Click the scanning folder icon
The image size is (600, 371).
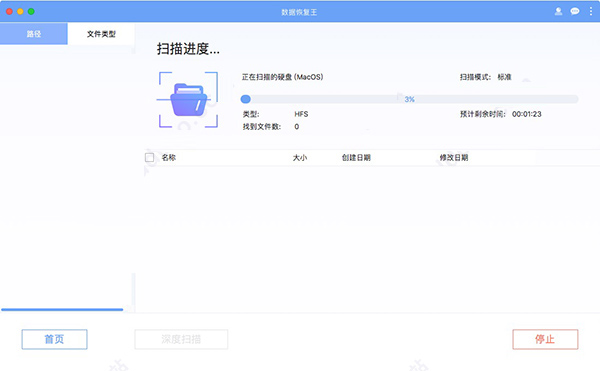(x=188, y=100)
